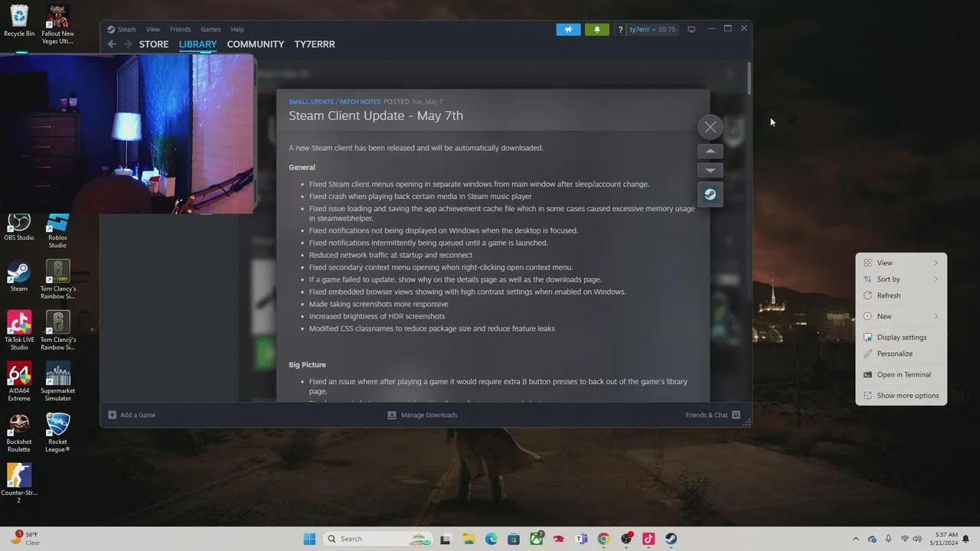
Task: Open Microsoft Teams from the taskbar
Action: pos(581,539)
